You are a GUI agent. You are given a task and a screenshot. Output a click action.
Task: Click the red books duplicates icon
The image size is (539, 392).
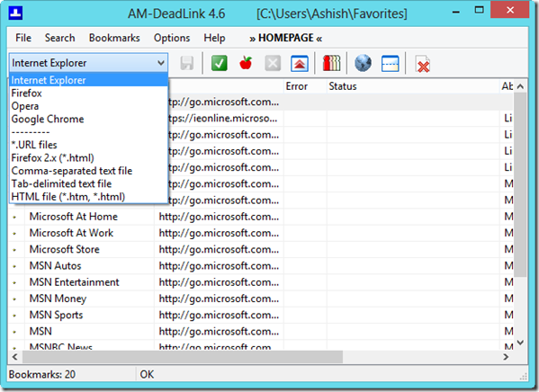point(332,63)
